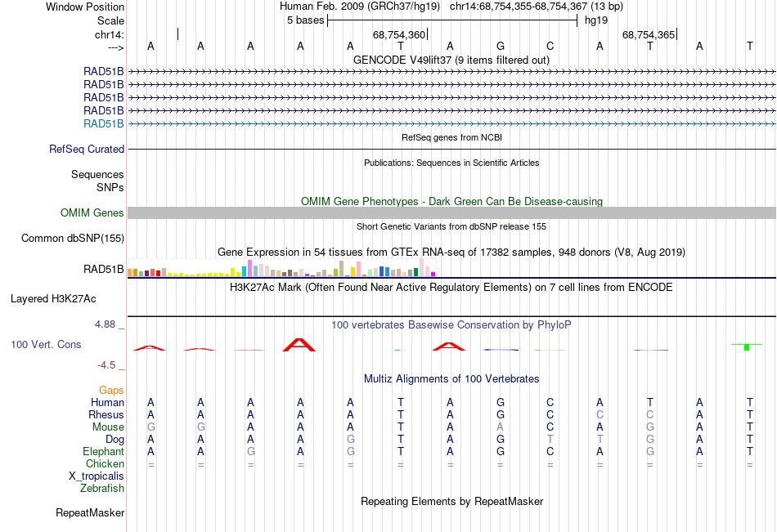Click the 'RAD51B' label beside the GTEx bar chart
Viewport: 777px width, 532px height.
point(104,270)
